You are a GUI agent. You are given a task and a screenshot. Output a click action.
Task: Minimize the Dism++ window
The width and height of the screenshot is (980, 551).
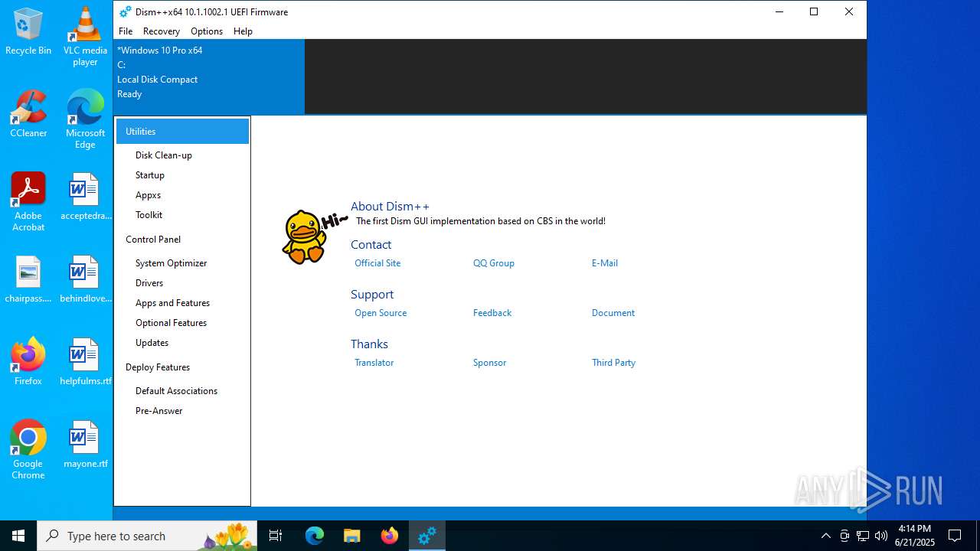(779, 11)
